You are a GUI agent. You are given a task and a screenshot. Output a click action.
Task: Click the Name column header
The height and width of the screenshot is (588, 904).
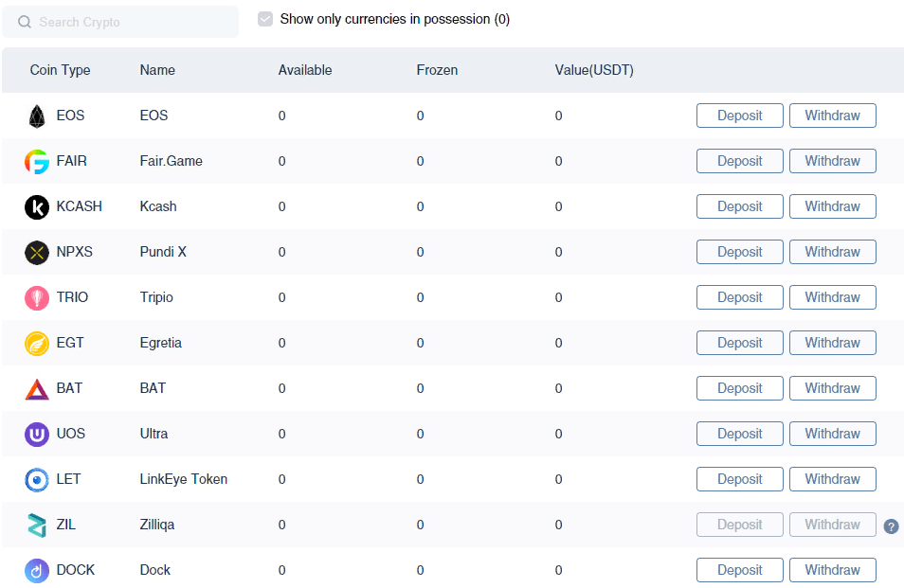coord(157,70)
